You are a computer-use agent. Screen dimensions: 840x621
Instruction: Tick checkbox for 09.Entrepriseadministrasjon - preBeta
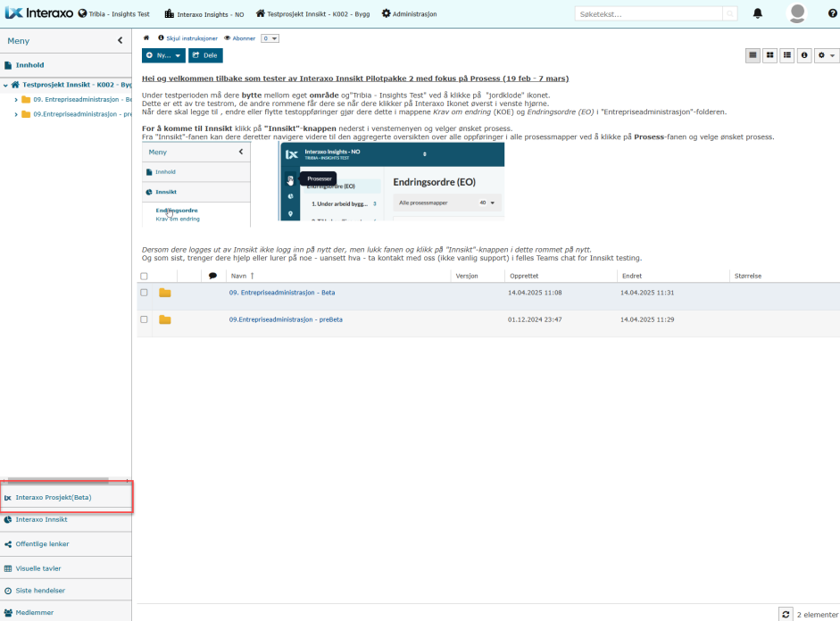point(144,319)
